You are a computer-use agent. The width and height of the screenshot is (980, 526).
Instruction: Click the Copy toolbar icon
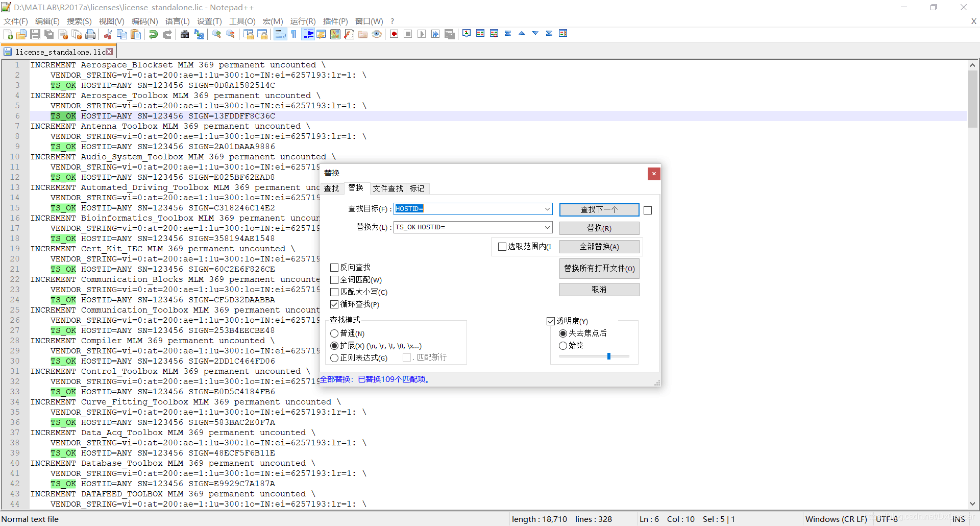122,34
